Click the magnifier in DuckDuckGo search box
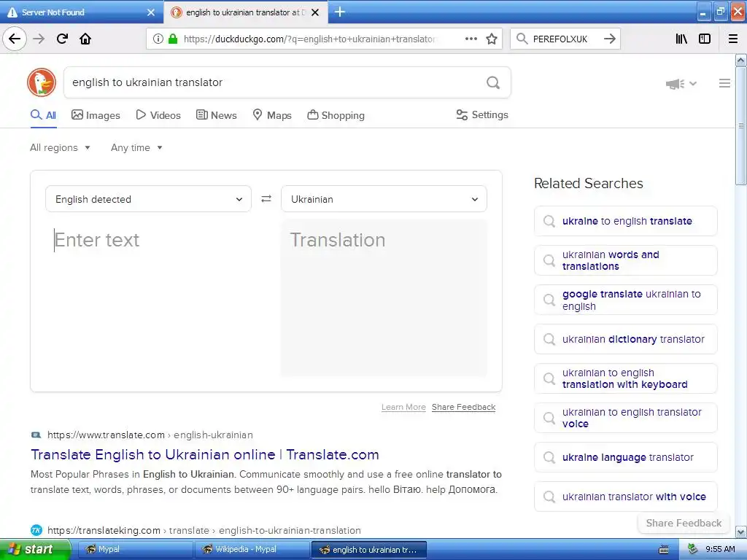 coord(493,83)
